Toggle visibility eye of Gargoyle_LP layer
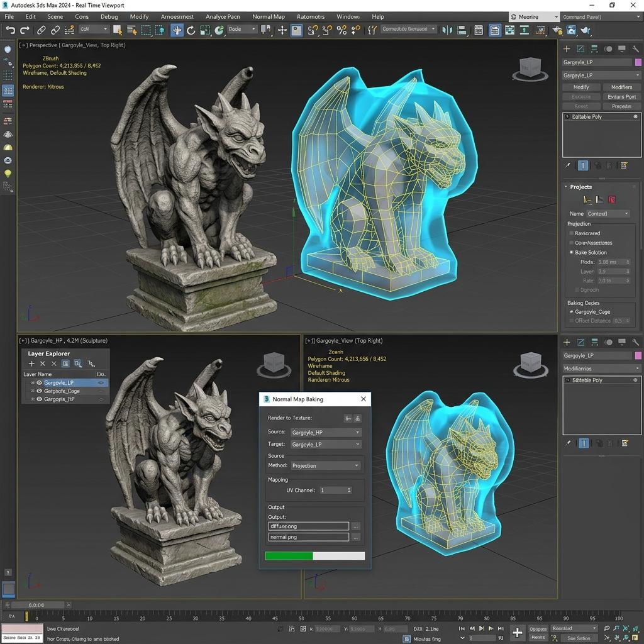 click(x=40, y=383)
